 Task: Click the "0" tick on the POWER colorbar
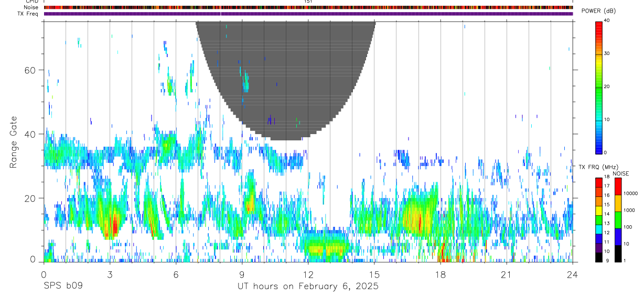[606, 152]
